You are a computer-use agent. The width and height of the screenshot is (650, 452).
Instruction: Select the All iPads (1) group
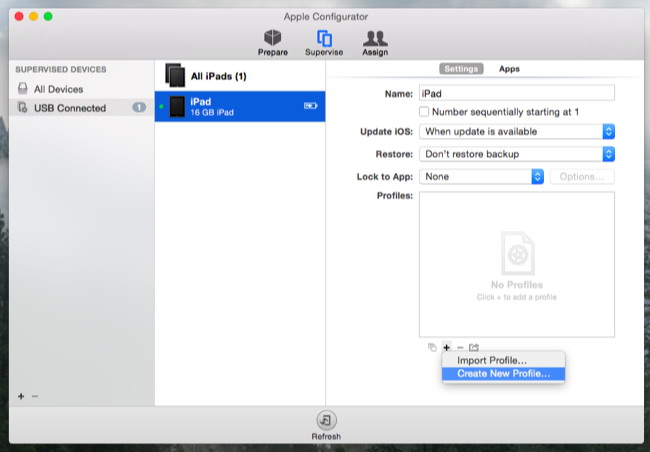(240, 76)
